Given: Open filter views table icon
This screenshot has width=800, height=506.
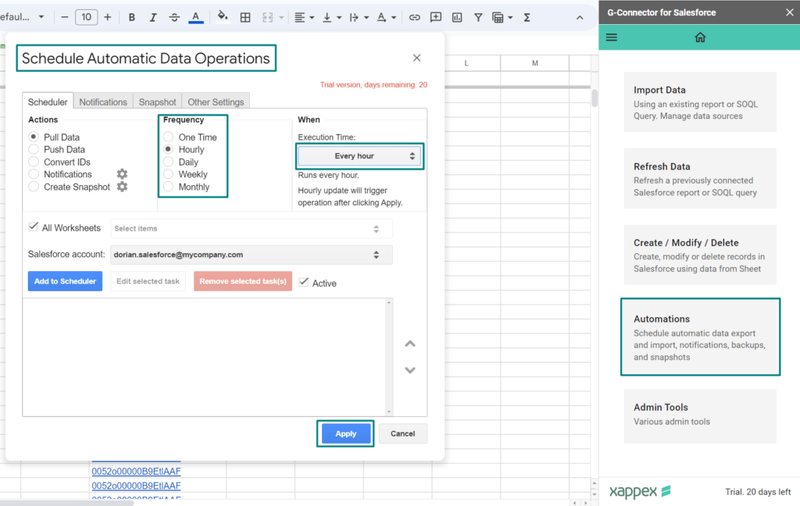Looking at the screenshot, I should [497, 17].
